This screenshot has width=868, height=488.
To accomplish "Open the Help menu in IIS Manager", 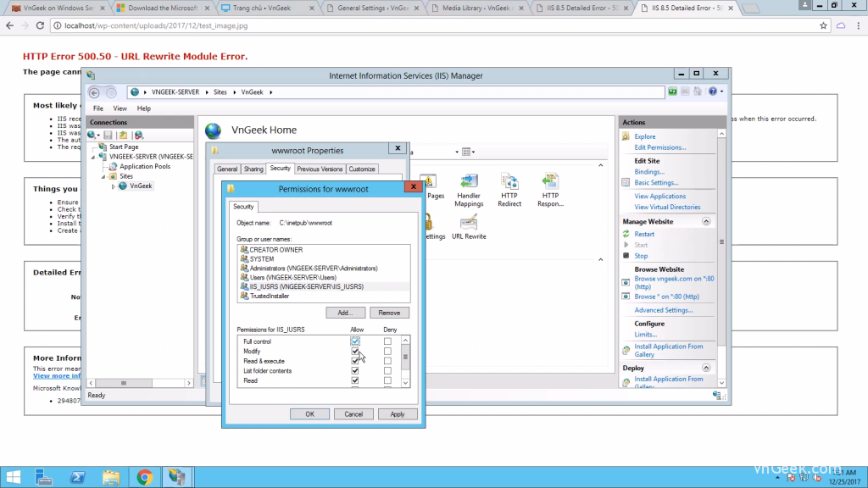I will [x=143, y=108].
